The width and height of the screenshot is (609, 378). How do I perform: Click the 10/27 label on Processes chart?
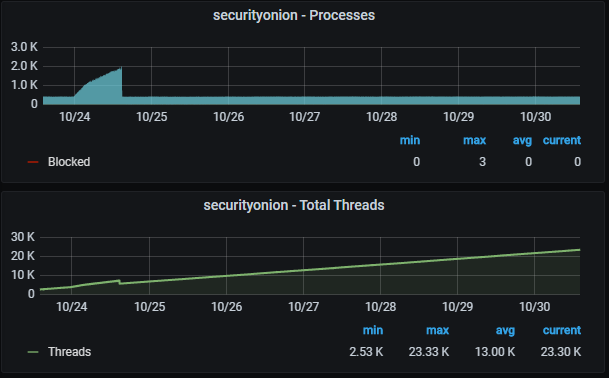[x=304, y=117]
